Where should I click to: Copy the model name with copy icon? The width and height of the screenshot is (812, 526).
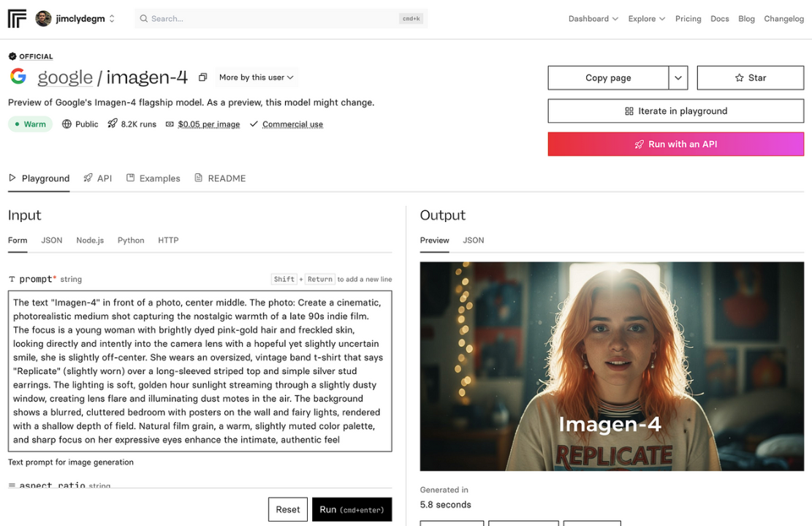(x=203, y=77)
